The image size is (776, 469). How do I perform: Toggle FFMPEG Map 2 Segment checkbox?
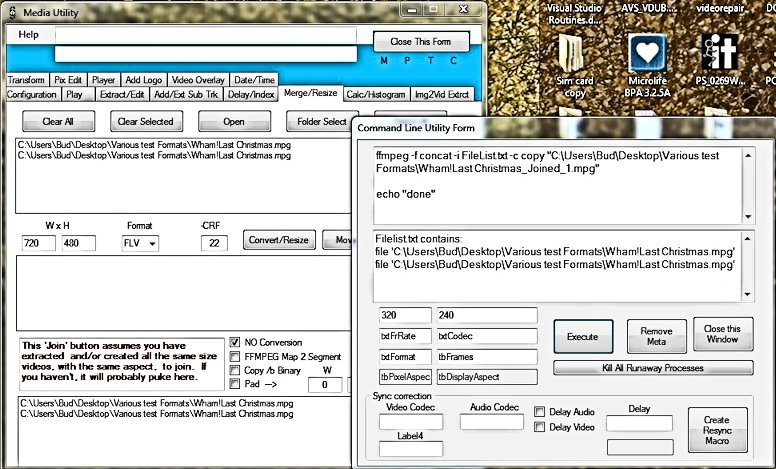coord(235,357)
